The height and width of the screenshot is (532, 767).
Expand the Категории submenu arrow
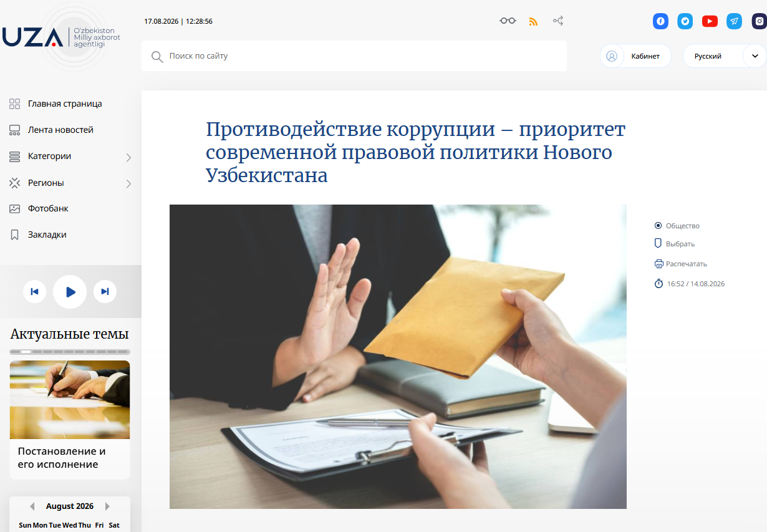[x=128, y=158]
